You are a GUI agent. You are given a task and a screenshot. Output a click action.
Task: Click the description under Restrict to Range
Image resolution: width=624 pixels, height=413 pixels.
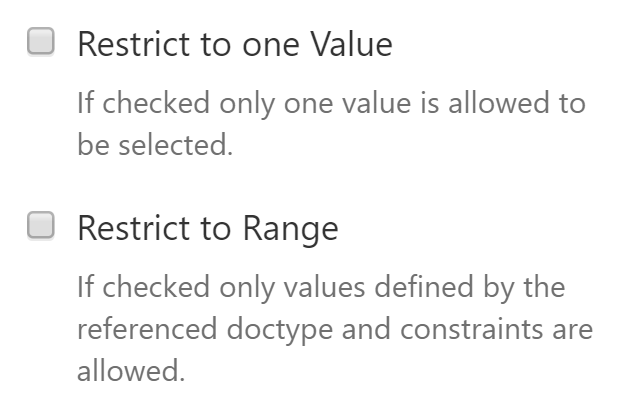(x=334, y=329)
